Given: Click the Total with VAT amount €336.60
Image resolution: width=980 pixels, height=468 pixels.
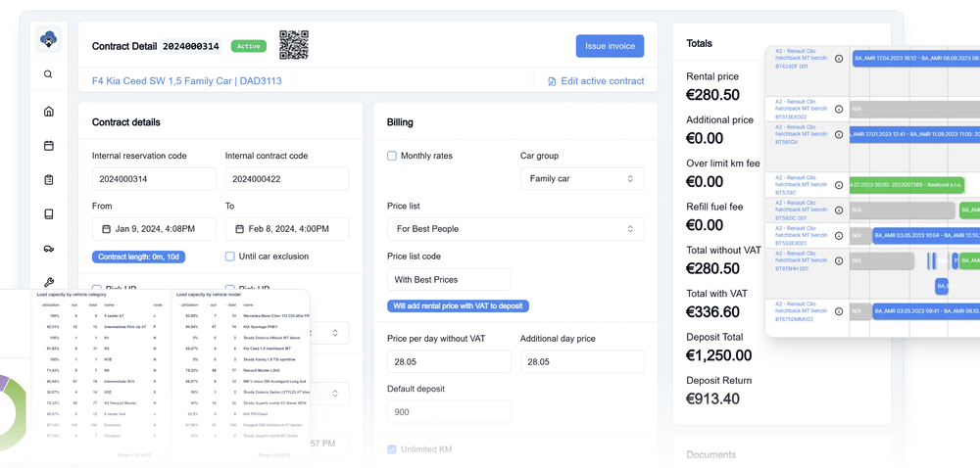Looking at the screenshot, I should (x=713, y=312).
